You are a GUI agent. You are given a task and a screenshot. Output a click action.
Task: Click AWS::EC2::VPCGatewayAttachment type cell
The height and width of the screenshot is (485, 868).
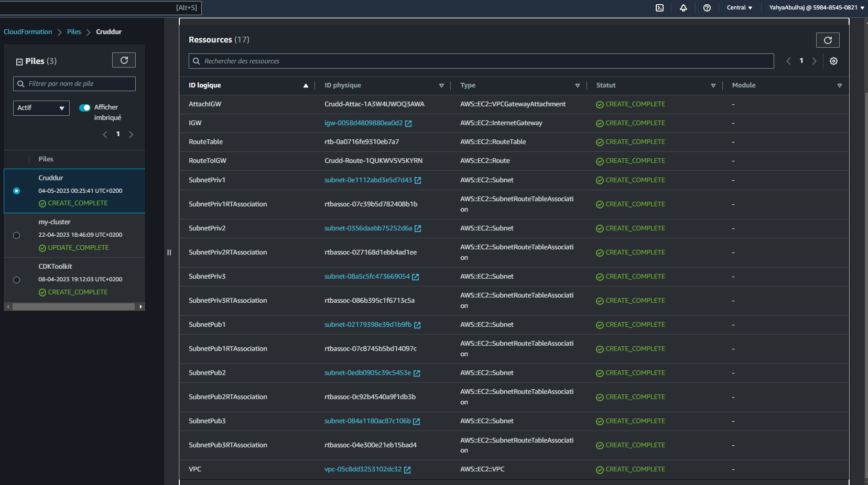513,104
